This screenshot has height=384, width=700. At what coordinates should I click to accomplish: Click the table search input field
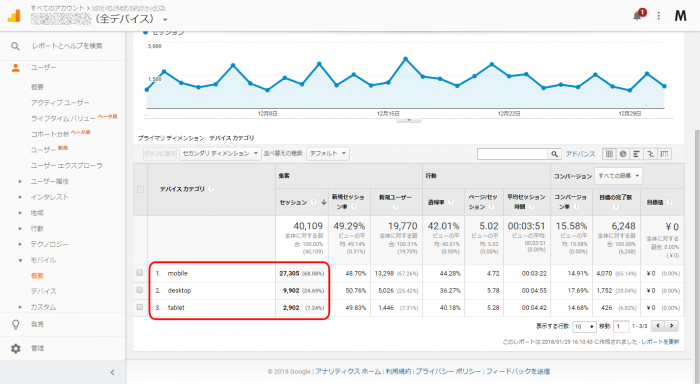(512, 154)
